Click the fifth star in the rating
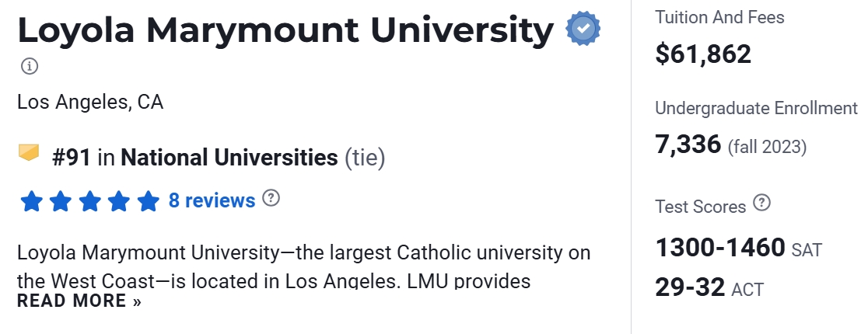The height and width of the screenshot is (334, 868). tap(148, 202)
